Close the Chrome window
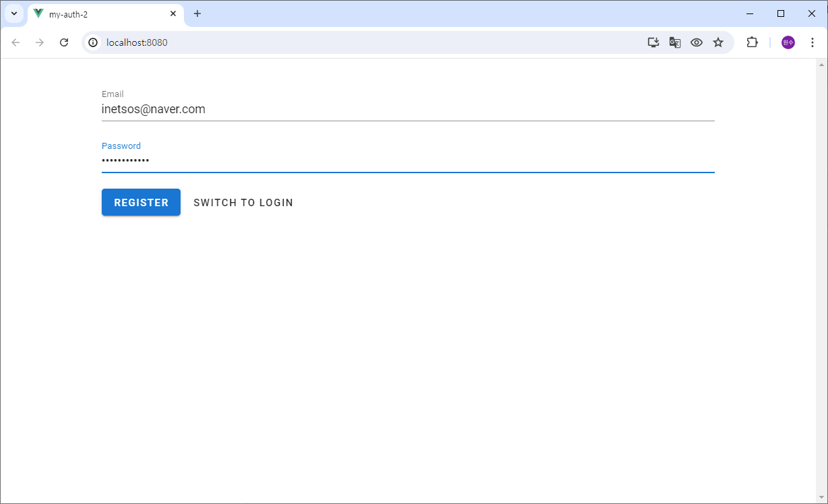The image size is (828, 504). (812, 13)
